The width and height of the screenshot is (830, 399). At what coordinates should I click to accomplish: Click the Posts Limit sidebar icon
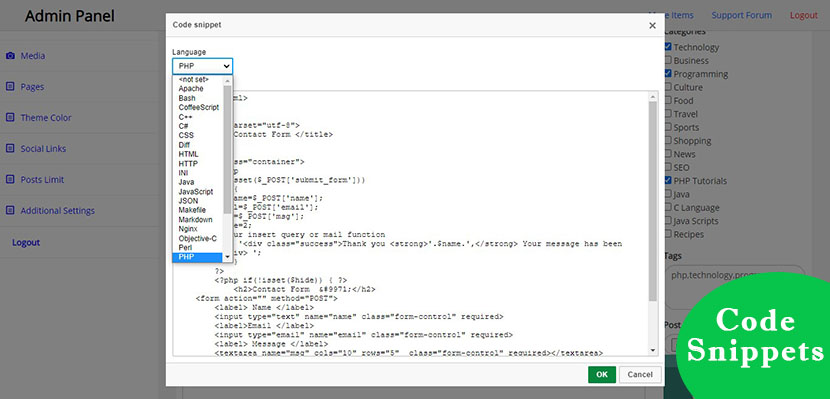pos(10,179)
